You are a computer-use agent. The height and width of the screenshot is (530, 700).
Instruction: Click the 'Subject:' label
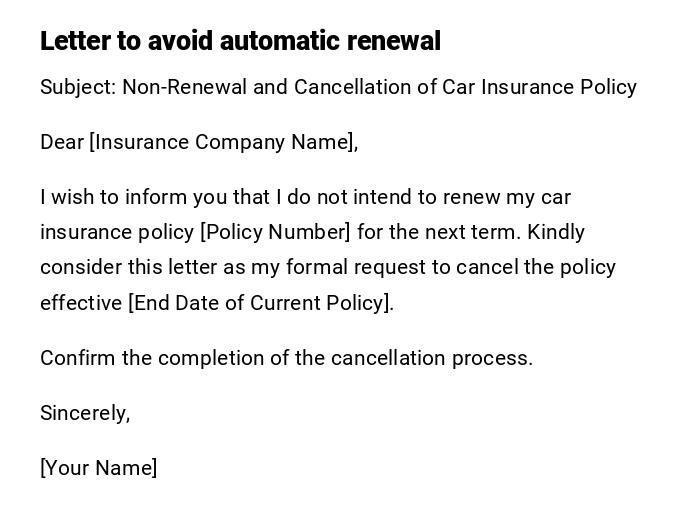coord(78,87)
